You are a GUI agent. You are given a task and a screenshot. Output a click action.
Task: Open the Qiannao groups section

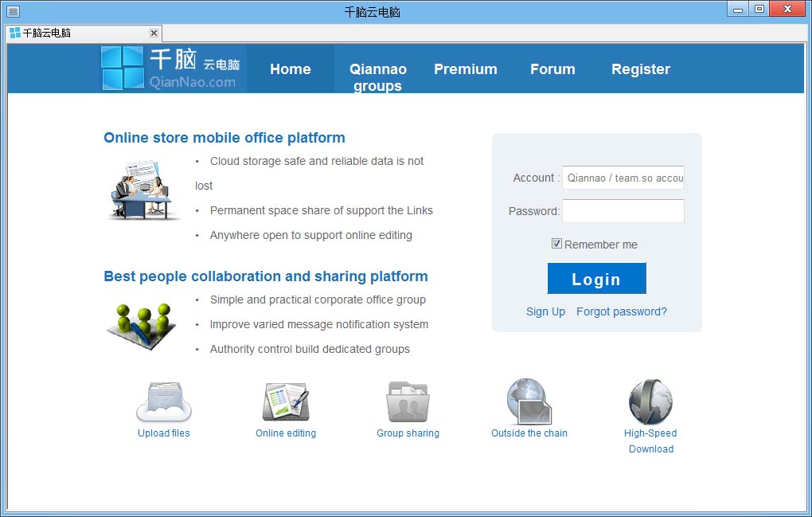click(x=377, y=76)
